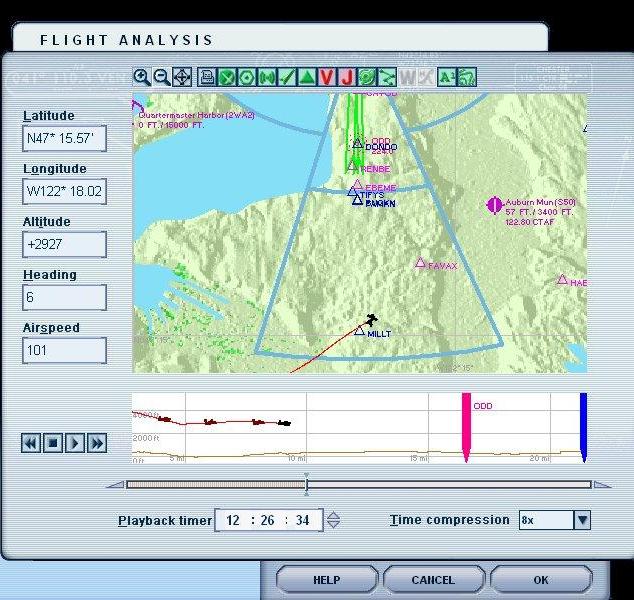Click the DONDO waypoint triangle
634x600 pixels.
(357, 143)
